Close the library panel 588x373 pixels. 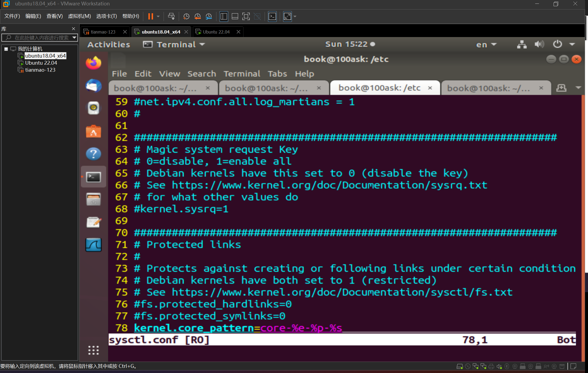pos(73,29)
